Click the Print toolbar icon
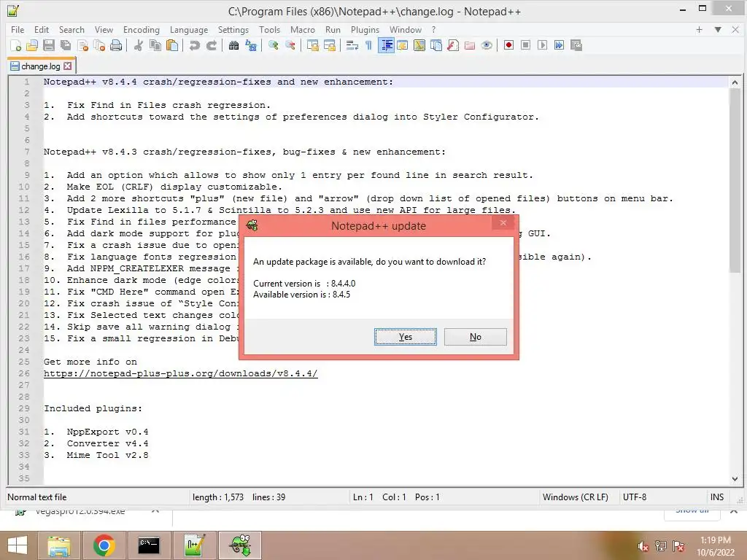 [x=116, y=45]
